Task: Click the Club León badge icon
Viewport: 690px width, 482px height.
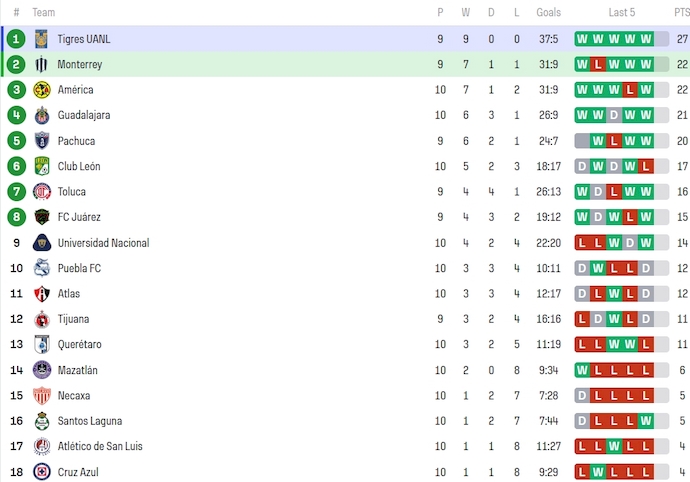Action: coord(42,166)
